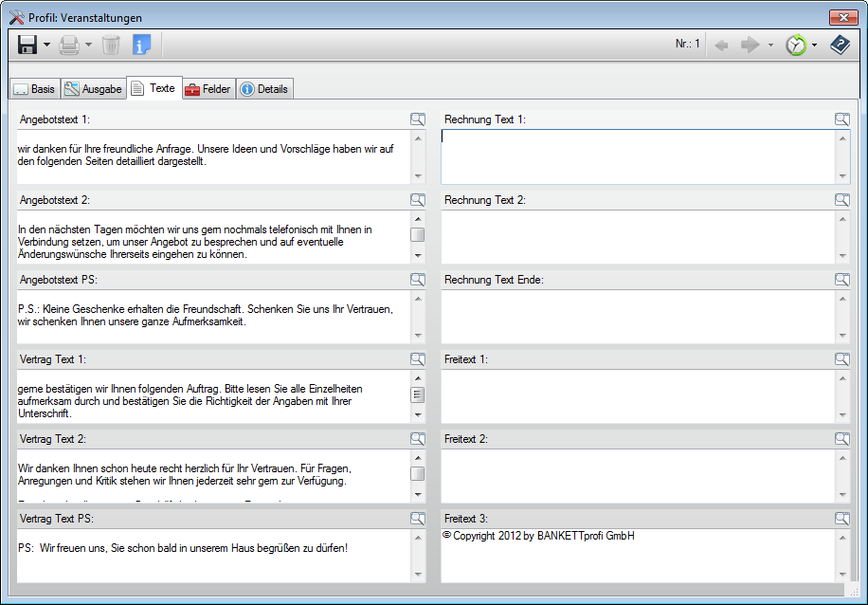Open zoom editor for Freitext 3
868x605 pixels.
842,519
